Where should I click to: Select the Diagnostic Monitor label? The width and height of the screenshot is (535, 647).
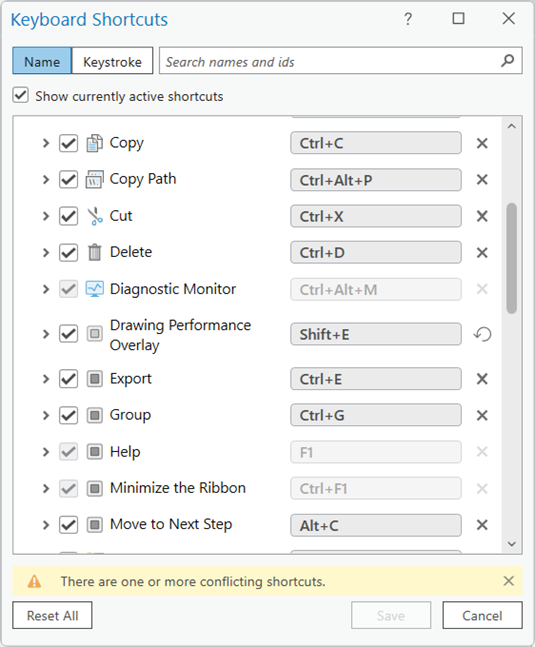[173, 289]
